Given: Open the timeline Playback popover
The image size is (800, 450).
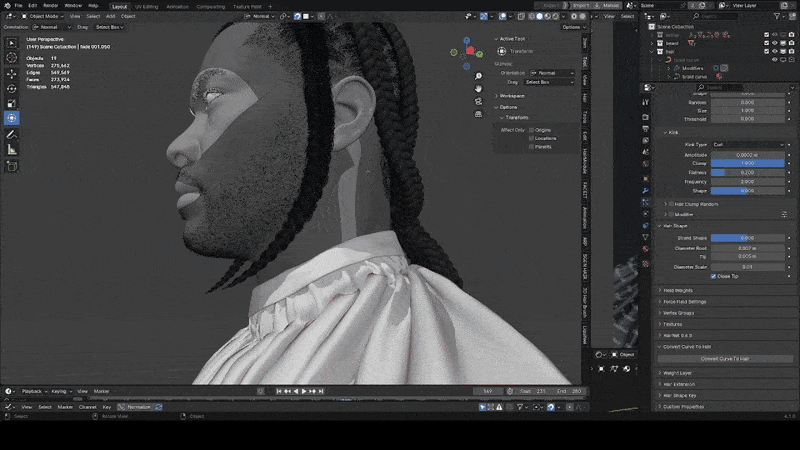Looking at the screenshot, I should (x=34, y=391).
